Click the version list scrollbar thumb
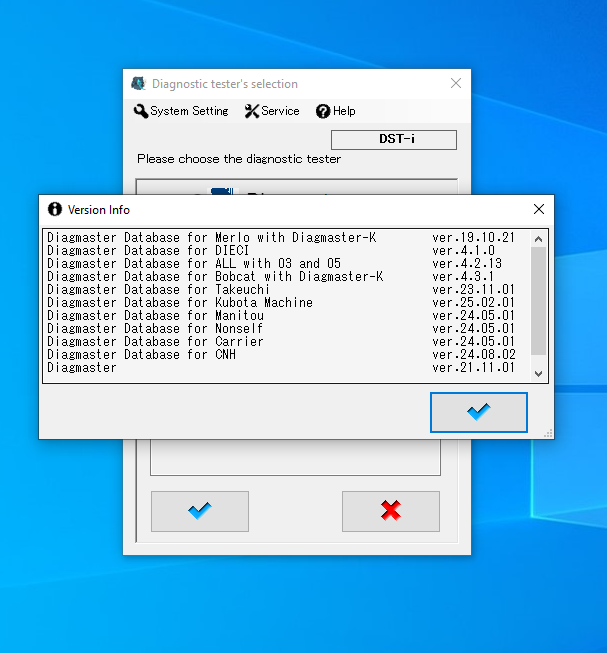This screenshot has width=607, height=653. click(x=539, y=300)
